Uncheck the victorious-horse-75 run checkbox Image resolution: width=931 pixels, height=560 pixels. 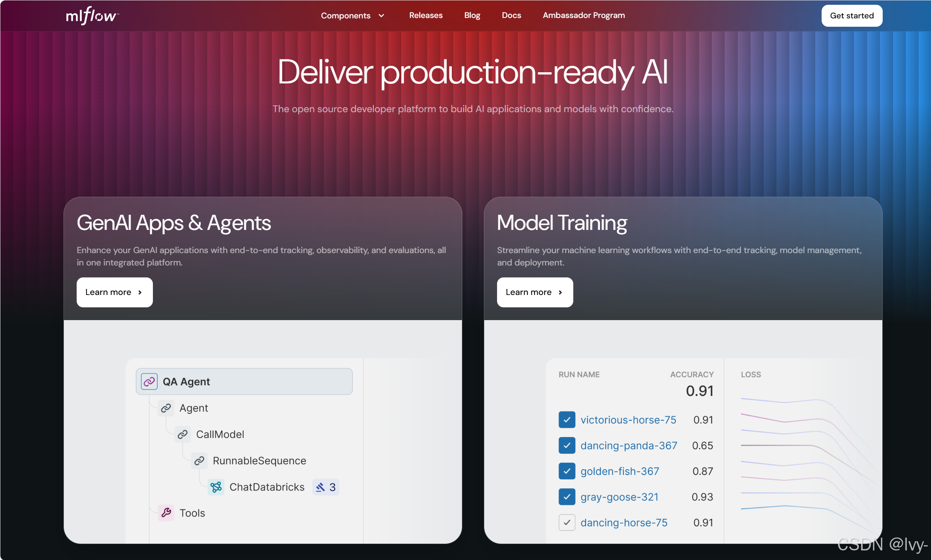coord(567,420)
